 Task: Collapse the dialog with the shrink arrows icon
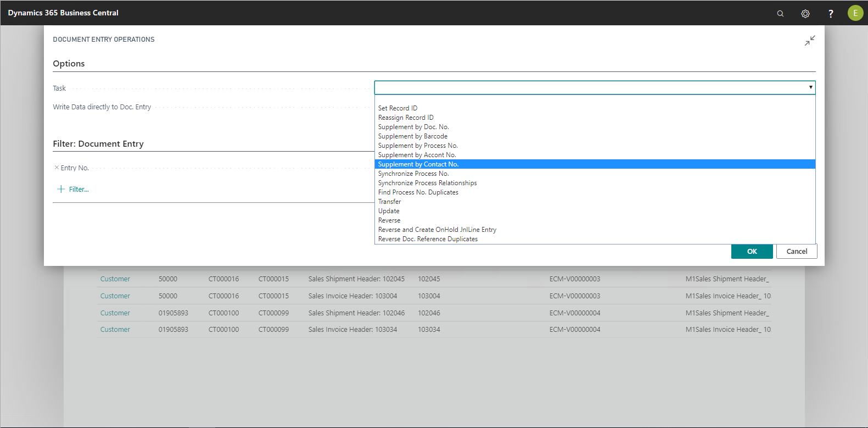tap(810, 41)
